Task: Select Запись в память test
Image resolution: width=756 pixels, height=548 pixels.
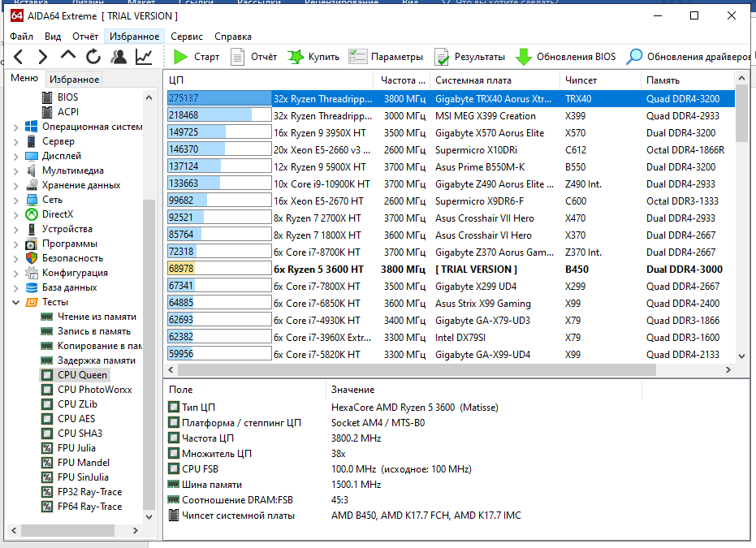Action: pos(86,331)
